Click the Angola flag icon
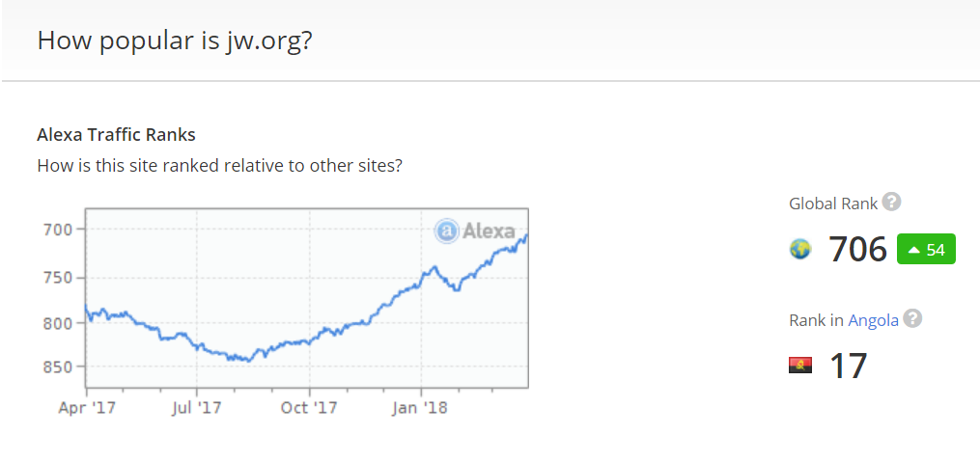Screen dimensions: 980x462 (x=800, y=366)
